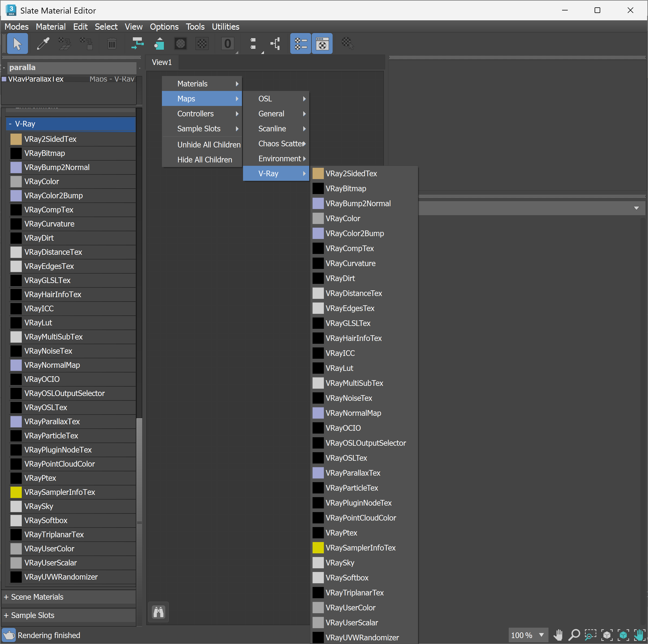Pick material from object with eyedropper
Image resolution: width=648 pixels, height=644 pixels.
[43, 43]
